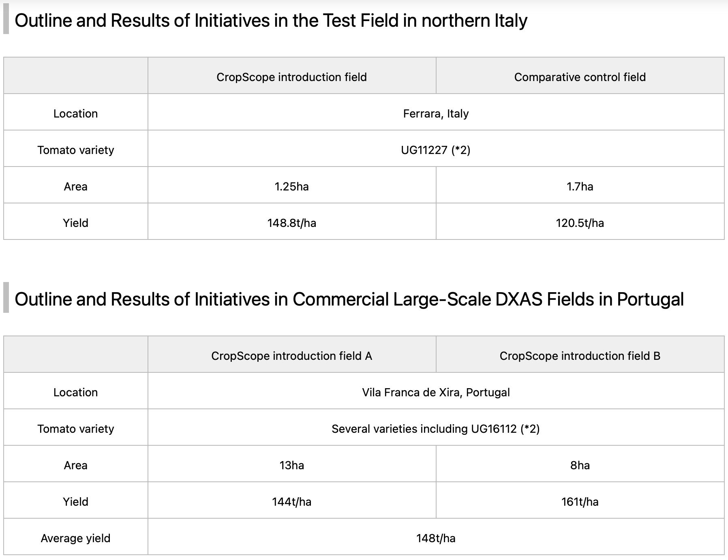Click the 148.8t/ha yield value
This screenshot has height=560, width=728.
tap(292, 223)
